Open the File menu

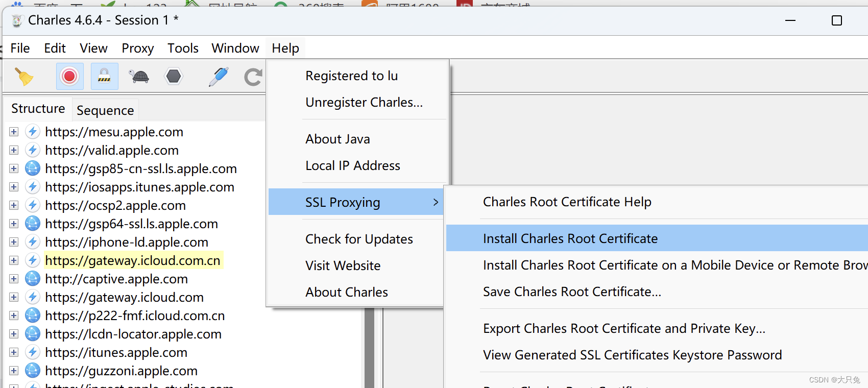point(20,48)
